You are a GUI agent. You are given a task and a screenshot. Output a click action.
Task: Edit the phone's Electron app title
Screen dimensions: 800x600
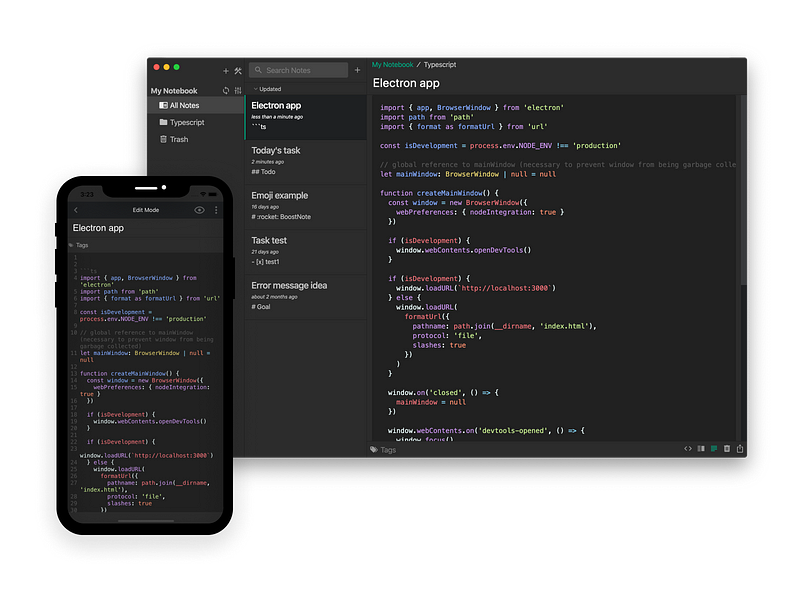point(98,228)
